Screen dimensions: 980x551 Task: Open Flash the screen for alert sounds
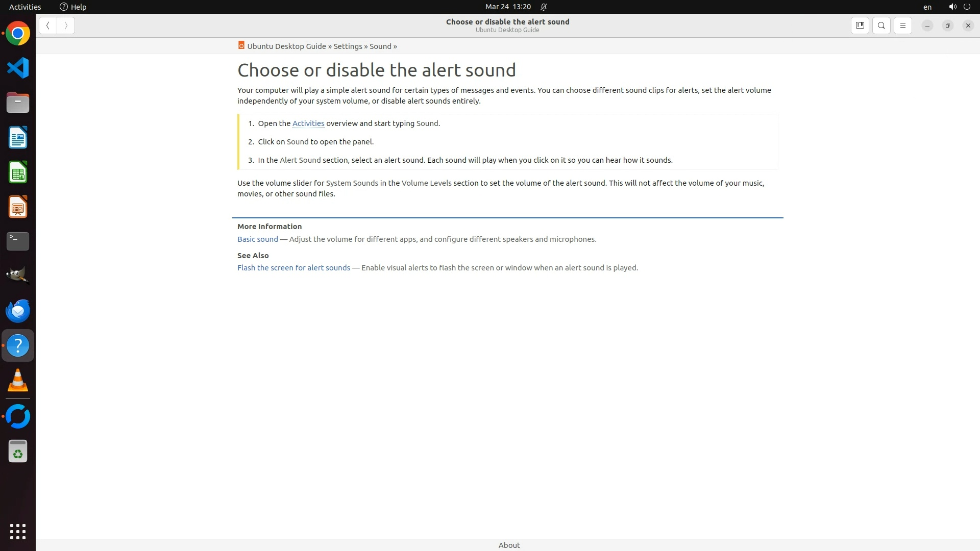(x=293, y=268)
